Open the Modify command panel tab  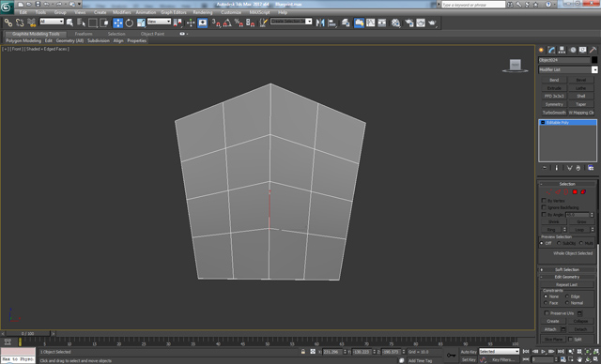[x=551, y=50]
